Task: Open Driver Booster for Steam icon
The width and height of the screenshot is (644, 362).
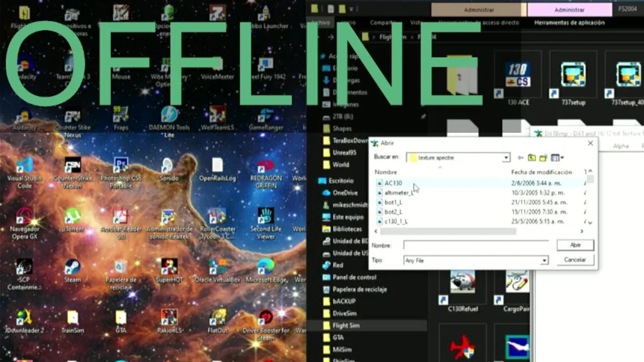Action: click(x=266, y=325)
